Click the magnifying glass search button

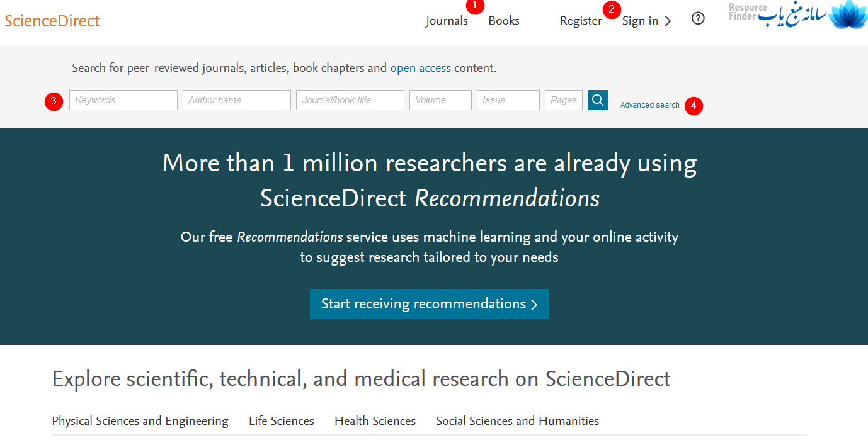click(x=597, y=99)
